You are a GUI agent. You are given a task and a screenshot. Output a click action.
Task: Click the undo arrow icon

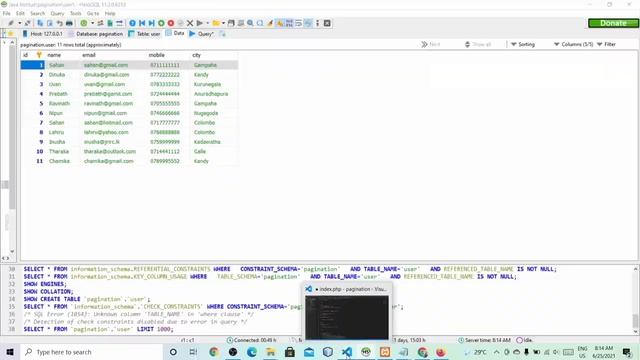point(59,23)
